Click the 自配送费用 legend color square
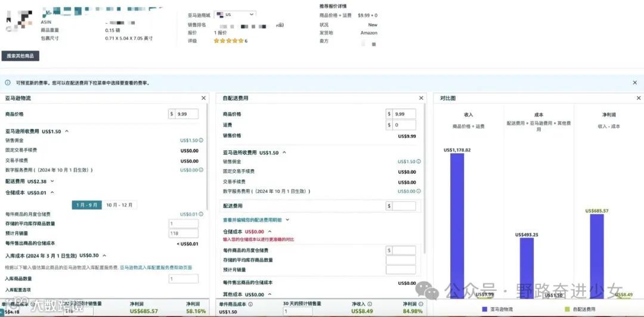 coord(568,309)
